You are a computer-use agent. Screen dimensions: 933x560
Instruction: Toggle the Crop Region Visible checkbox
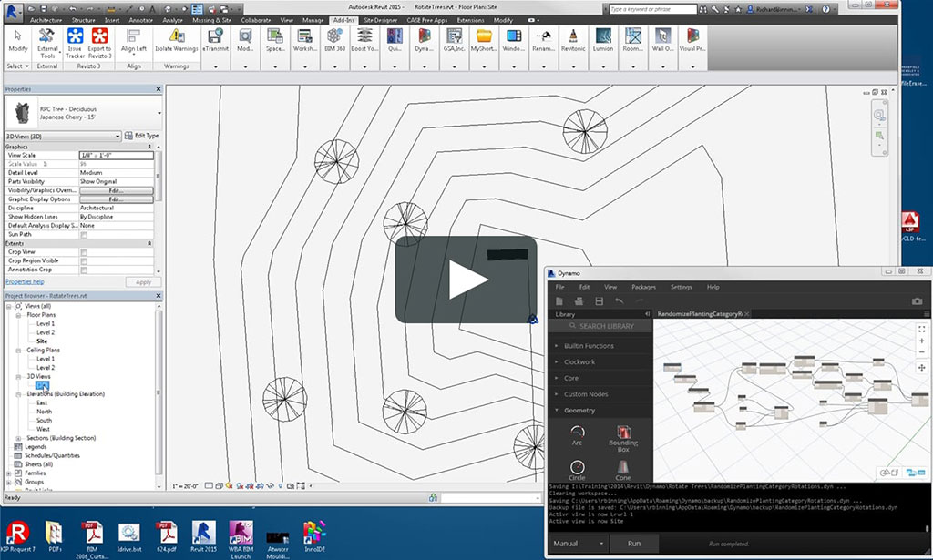pos(84,261)
